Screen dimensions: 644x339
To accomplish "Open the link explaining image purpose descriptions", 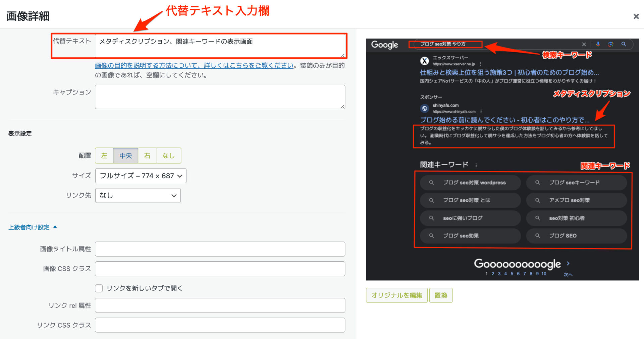I will (194, 66).
